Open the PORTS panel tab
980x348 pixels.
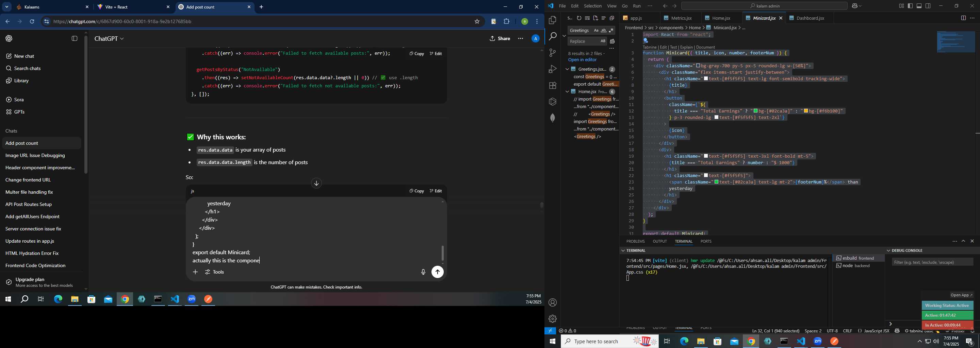coord(706,241)
